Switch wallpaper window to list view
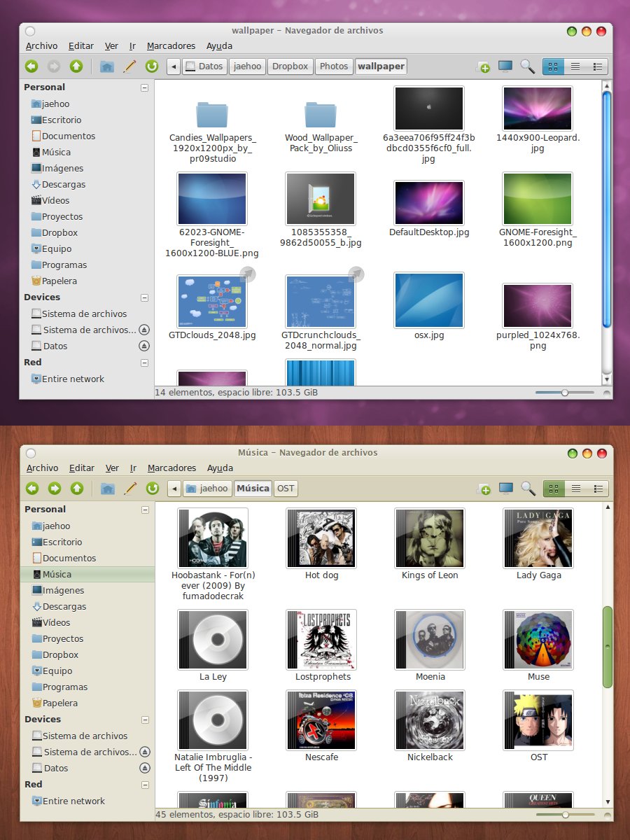The width and height of the screenshot is (630, 840). [x=575, y=66]
